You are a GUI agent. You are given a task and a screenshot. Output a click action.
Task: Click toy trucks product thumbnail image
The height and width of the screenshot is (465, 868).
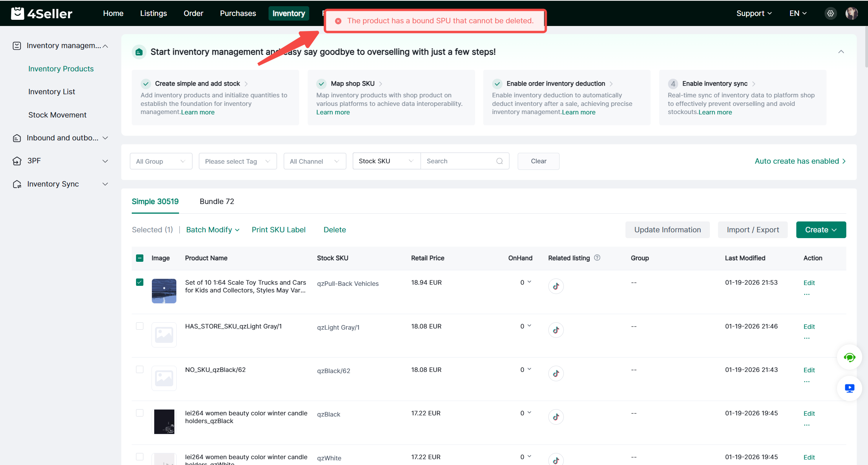(x=164, y=291)
